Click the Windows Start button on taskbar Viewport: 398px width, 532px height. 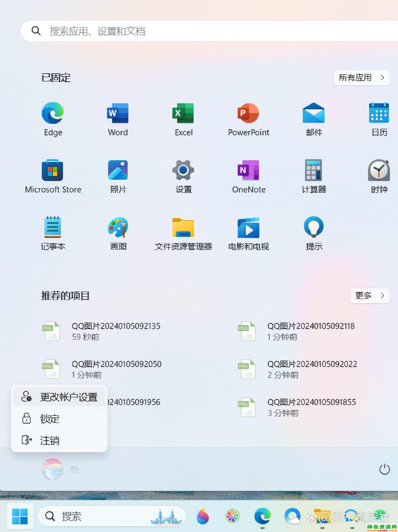tap(20, 516)
